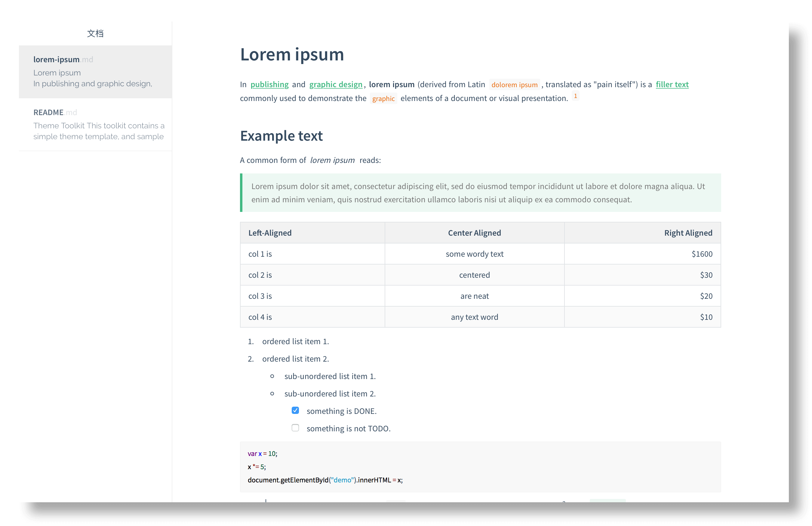
Task: Open the lorem-ipsum.md file in sidebar
Action: (x=63, y=60)
